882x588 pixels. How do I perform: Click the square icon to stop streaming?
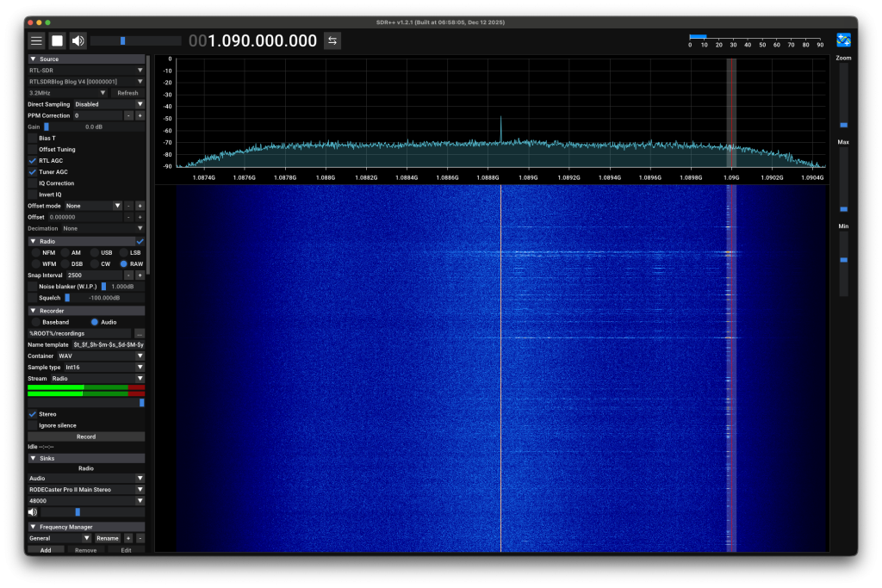(x=58, y=40)
